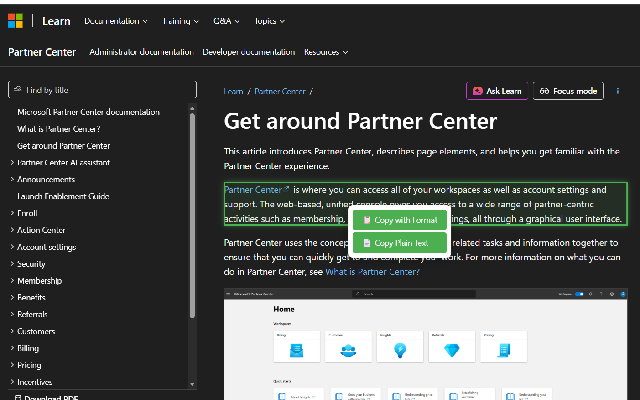Select the Benefits item in the sidebar
Screen dimensions: 640x400
coord(31,298)
